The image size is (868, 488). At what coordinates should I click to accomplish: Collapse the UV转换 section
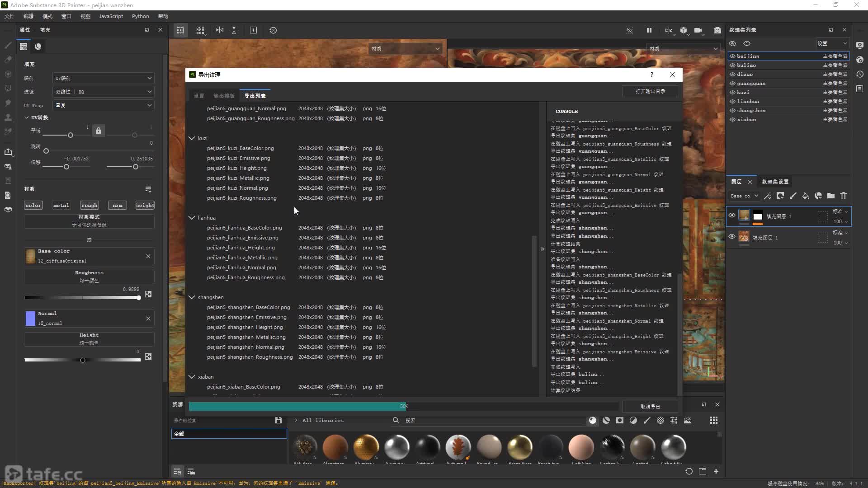[27, 117]
